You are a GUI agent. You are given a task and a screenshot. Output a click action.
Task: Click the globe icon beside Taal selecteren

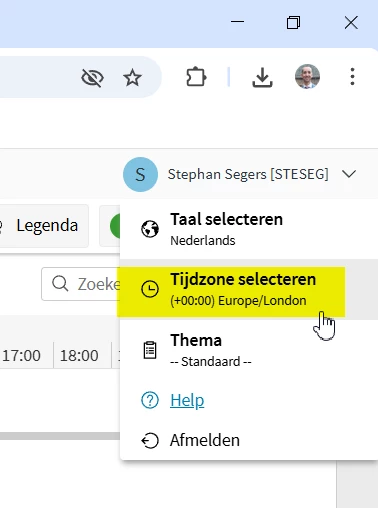point(150,229)
